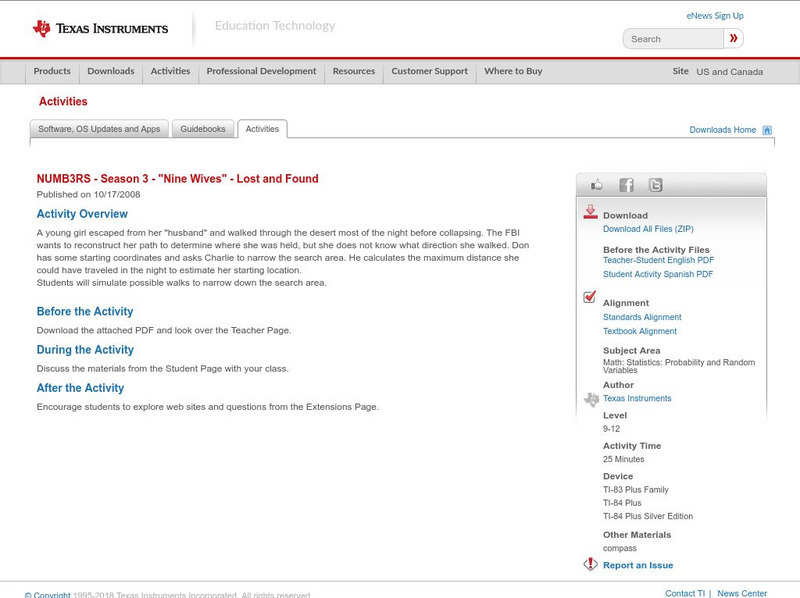Screen dimensions: 800x598
Task: Switch to the Guidebooks tab
Action: pyautogui.click(x=203, y=129)
